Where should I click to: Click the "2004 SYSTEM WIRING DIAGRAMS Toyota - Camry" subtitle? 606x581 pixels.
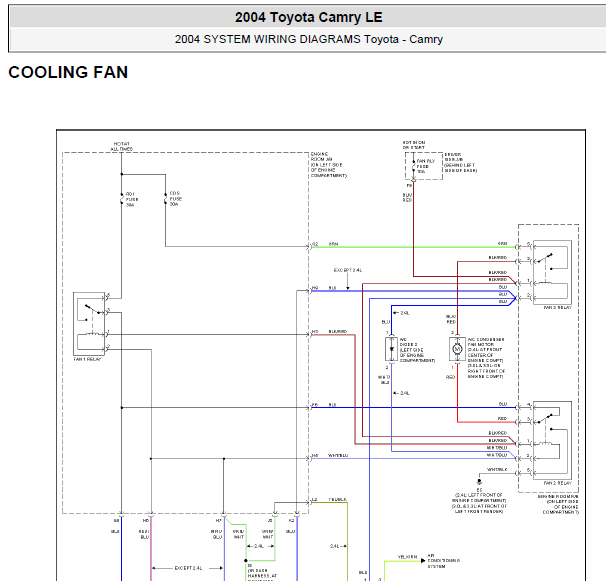(x=308, y=39)
